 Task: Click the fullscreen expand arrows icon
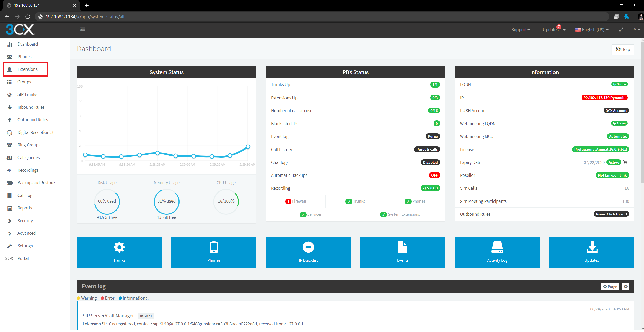(621, 30)
